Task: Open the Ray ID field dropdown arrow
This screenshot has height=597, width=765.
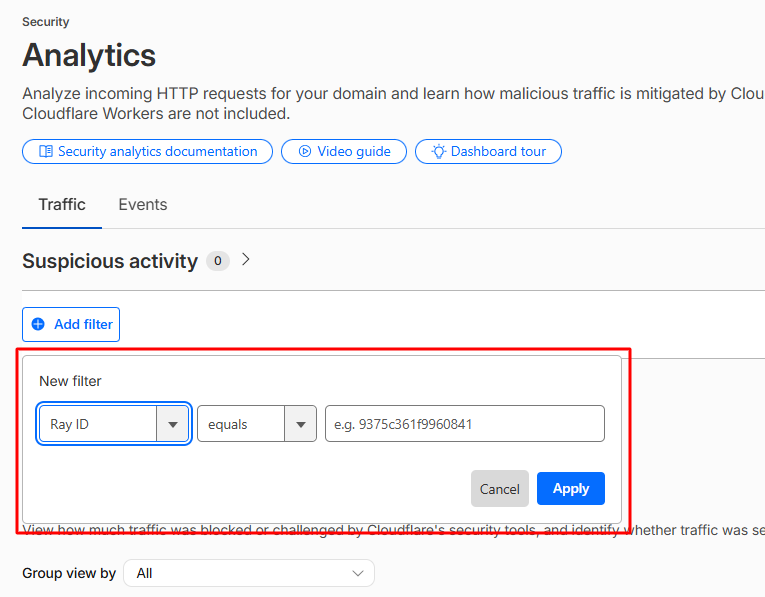Action: [173, 424]
